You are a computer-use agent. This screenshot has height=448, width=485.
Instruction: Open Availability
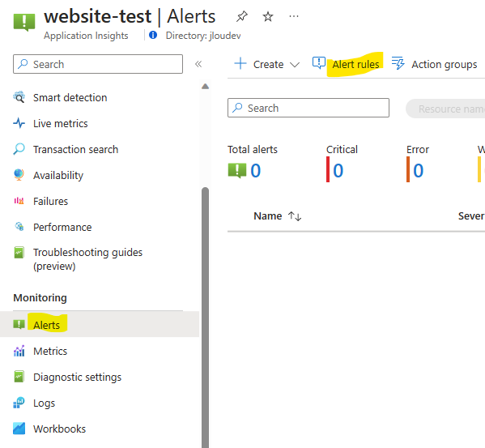[x=58, y=176]
